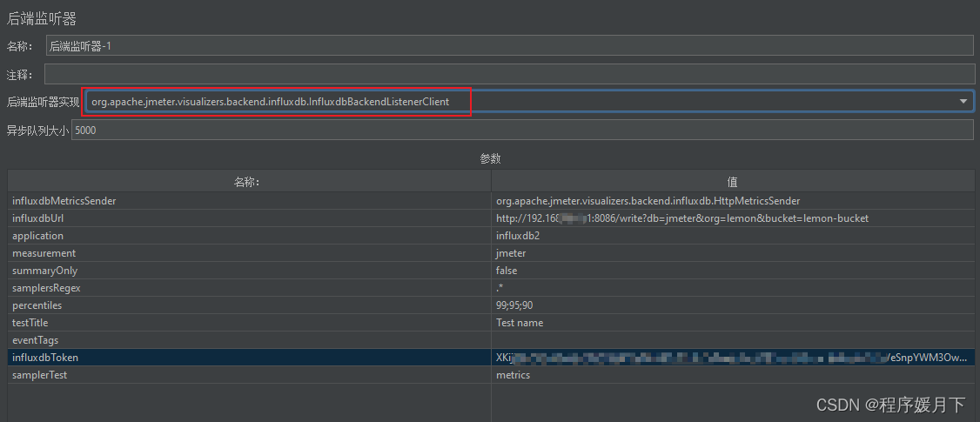Click the 名称 name input field
The width and height of the screenshot is (980, 422).
(x=509, y=45)
